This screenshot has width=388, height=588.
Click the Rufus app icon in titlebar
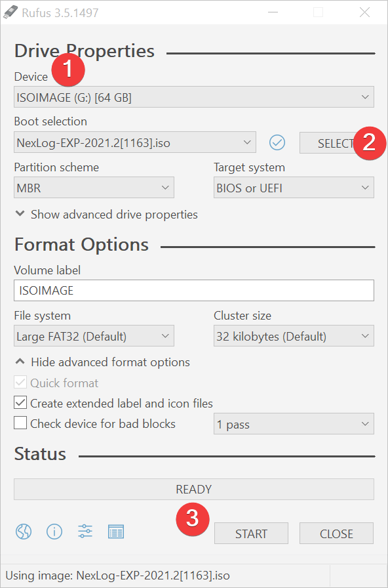tap(9, 12)
